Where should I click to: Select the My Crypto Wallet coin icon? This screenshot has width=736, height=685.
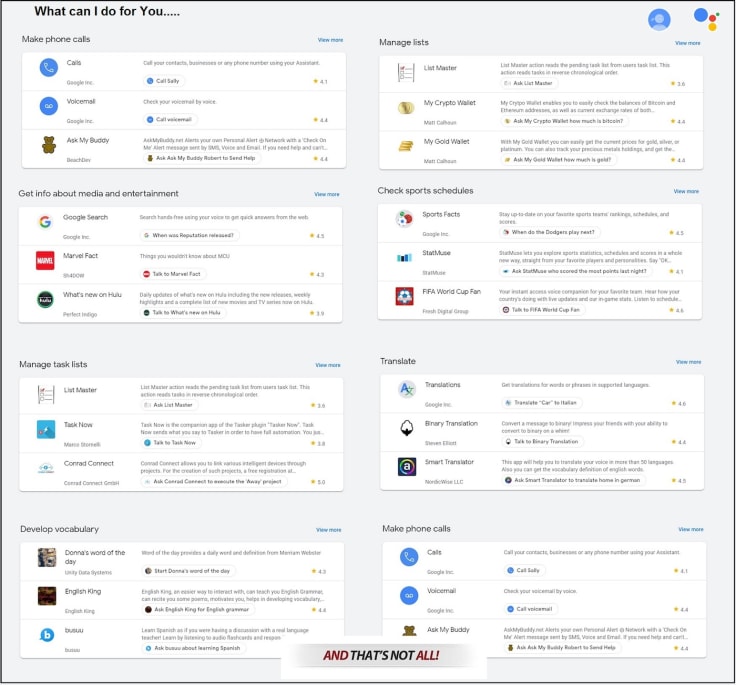[406, 108]
